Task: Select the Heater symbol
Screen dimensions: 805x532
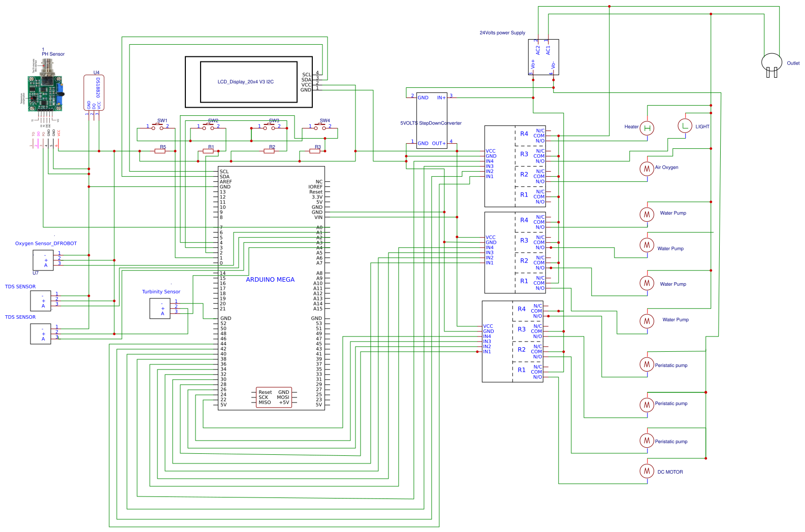Action: (647, 128)
